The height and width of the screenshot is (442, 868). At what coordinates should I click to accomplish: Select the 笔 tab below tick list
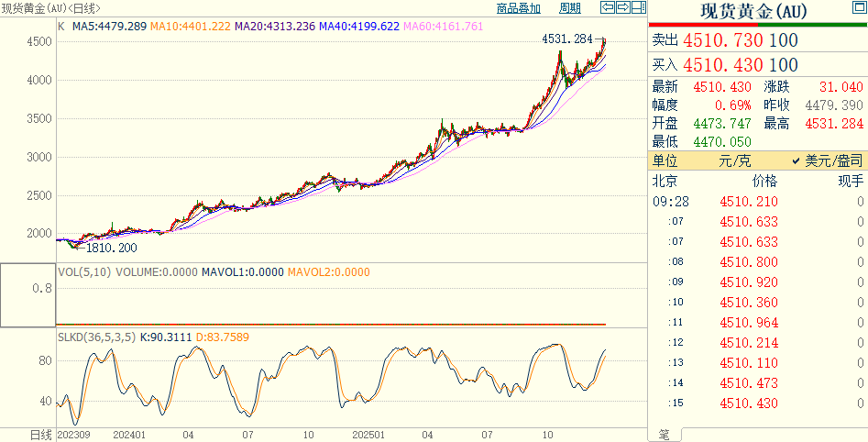point(665,434)
